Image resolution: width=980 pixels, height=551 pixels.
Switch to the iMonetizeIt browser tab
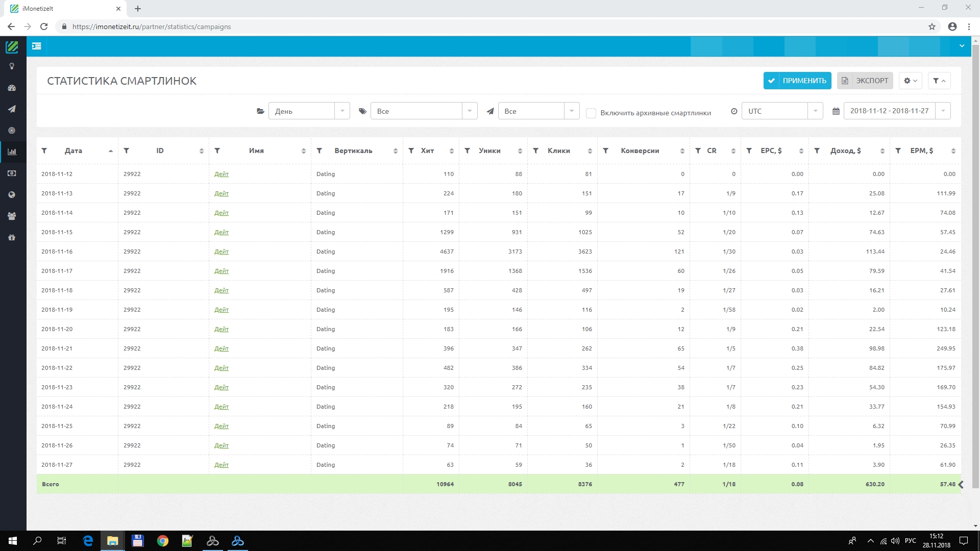coord(61,9)
